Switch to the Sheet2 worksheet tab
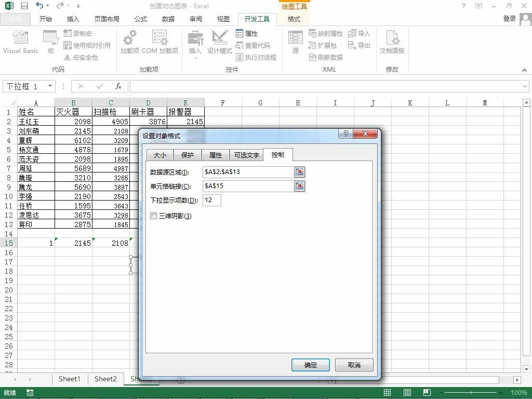Screen dimensions: 532x399 [105, 379]
